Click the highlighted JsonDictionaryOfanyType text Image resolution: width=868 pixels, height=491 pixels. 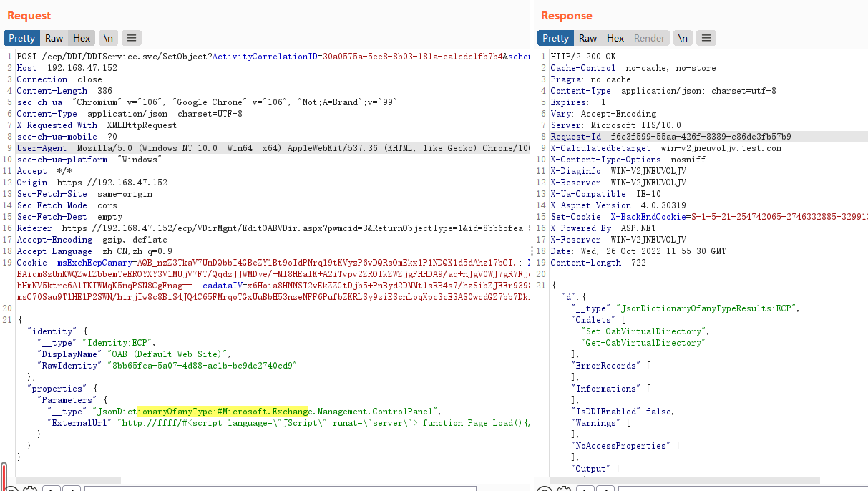click(x=223, y=412)
